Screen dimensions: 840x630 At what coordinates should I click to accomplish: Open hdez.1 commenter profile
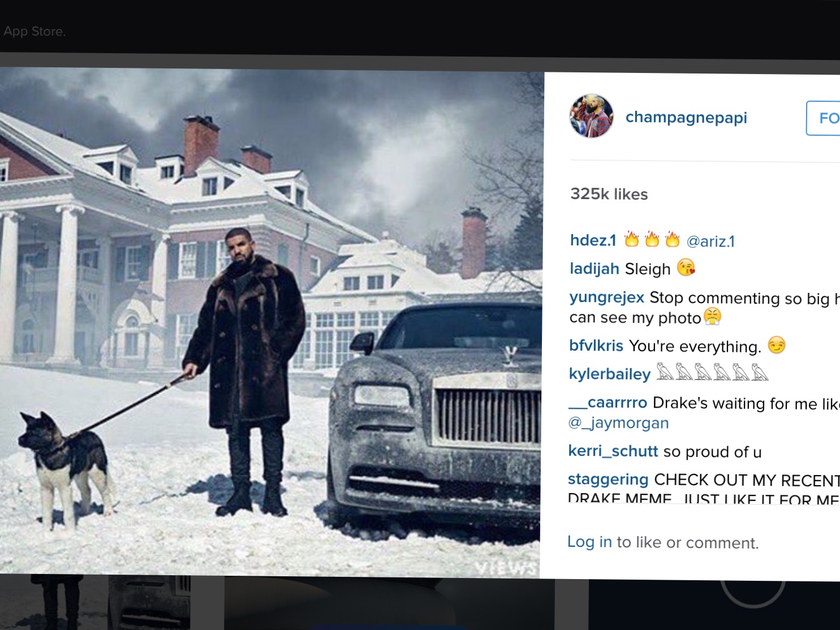pos(593,240)
